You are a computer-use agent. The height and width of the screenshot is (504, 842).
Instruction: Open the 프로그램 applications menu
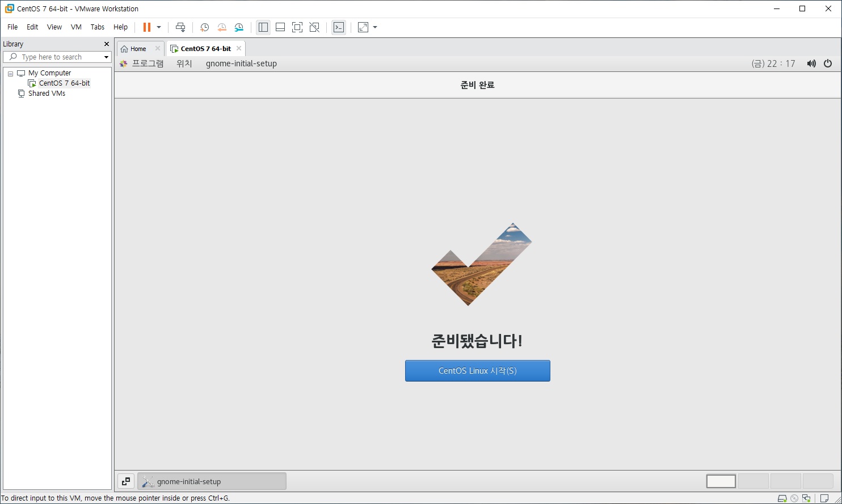(x=142, y=63)
